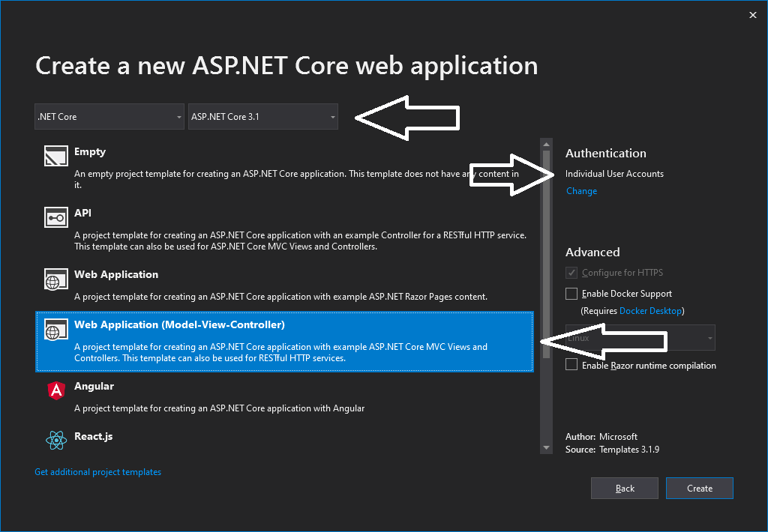
Task: Click the Model-View-Controller template globe icon
Action: pos(55,330)
